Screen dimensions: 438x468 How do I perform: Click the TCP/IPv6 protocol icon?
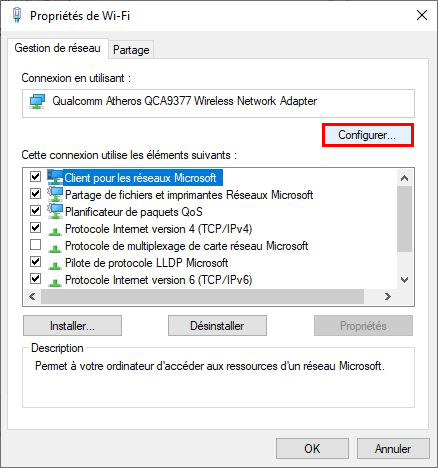pyautogui.click(x=55, y=282)
